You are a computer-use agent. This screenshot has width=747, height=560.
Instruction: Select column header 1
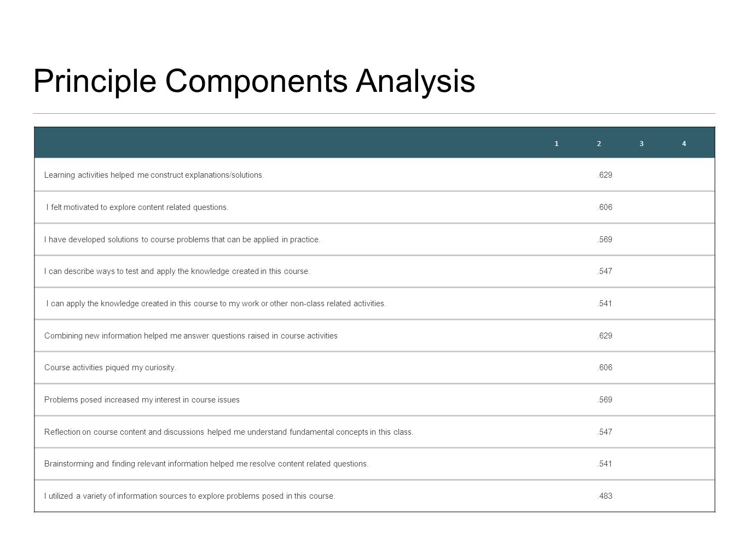[x=557, y=144]
